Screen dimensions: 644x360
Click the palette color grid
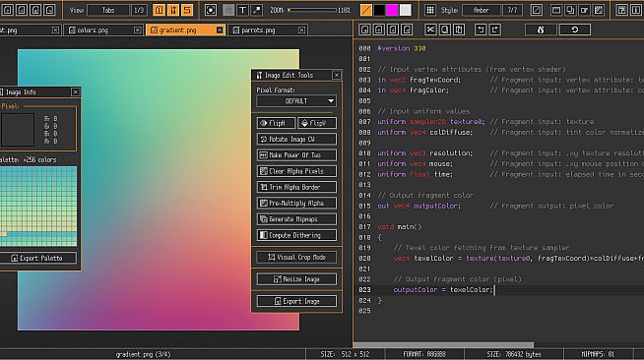38,207
